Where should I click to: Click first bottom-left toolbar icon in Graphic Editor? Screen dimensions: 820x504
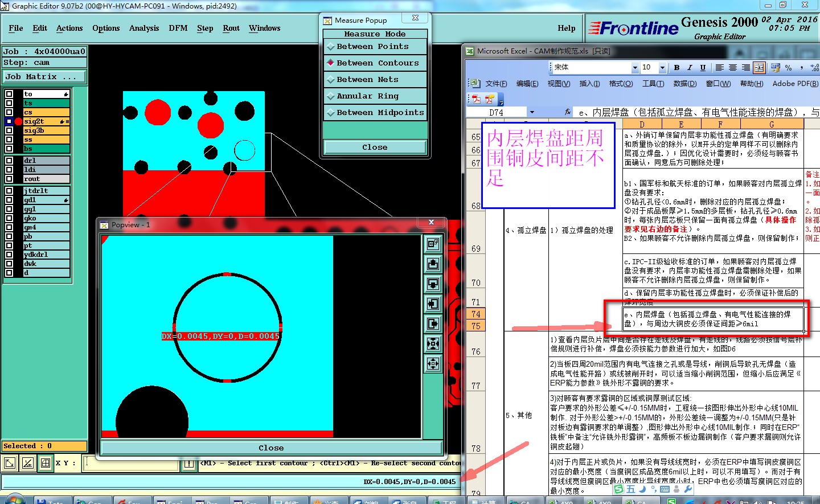[10, 463]
